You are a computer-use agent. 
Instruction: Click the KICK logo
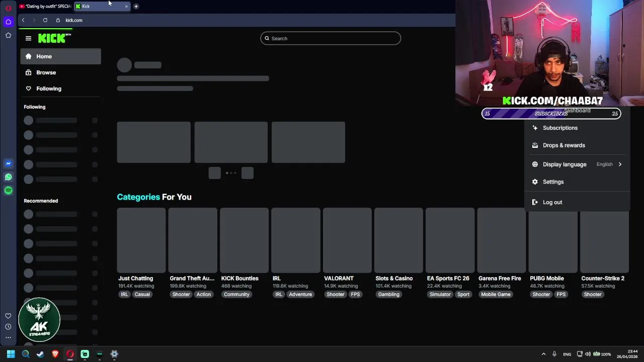[x=54, y=38]
